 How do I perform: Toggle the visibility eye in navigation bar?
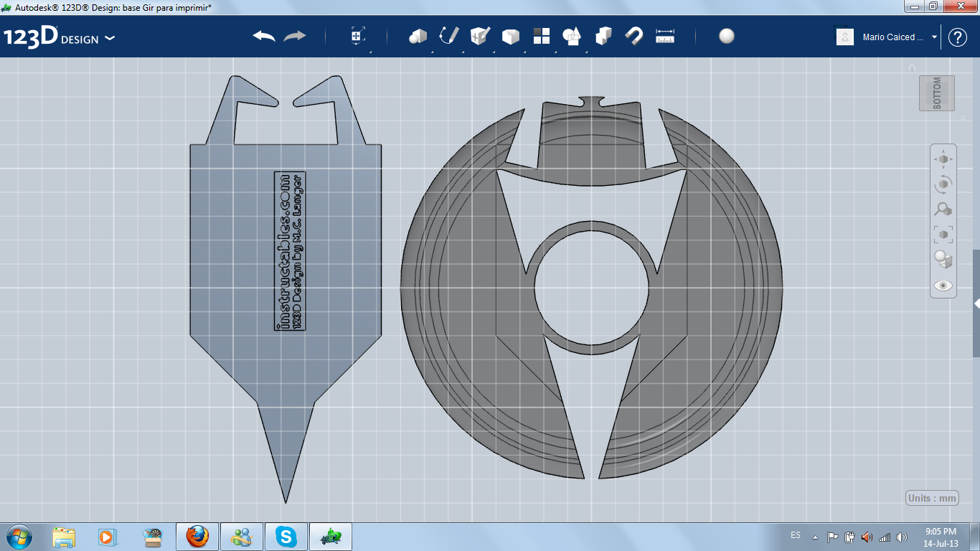point(943,286)
